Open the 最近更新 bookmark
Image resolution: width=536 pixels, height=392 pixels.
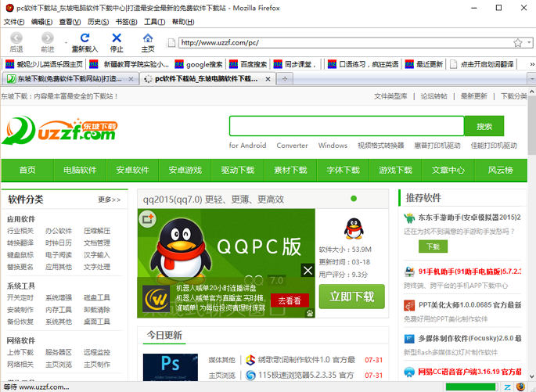coord(424,64)
